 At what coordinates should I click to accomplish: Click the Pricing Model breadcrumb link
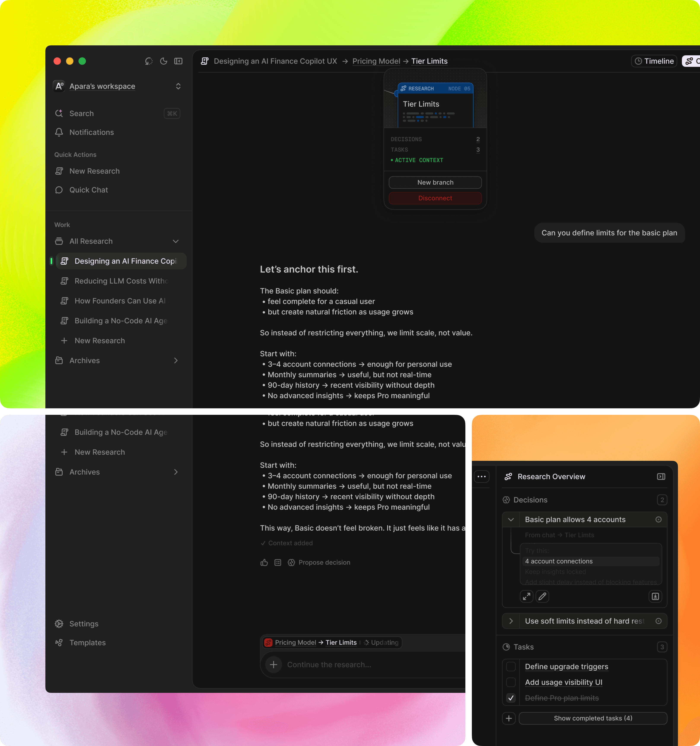[x=376, y=61]
